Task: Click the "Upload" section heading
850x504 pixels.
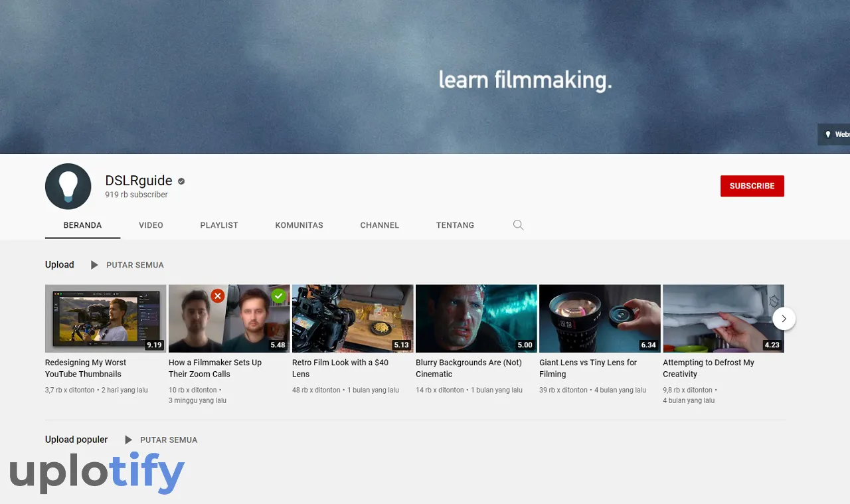Action: point(60,264)
